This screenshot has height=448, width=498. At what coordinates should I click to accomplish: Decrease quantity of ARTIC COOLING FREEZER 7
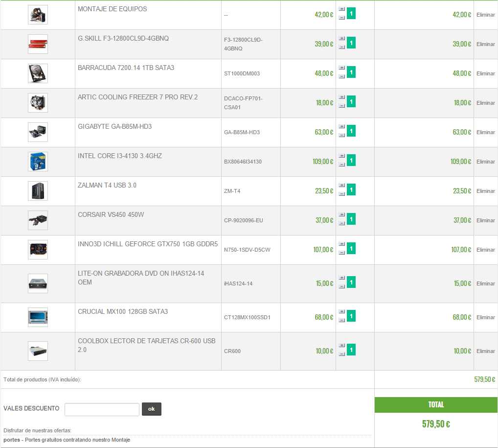[342, 106]
